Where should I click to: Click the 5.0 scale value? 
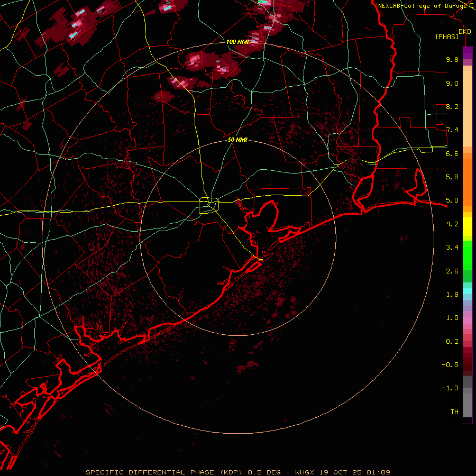tap(452, 200)
